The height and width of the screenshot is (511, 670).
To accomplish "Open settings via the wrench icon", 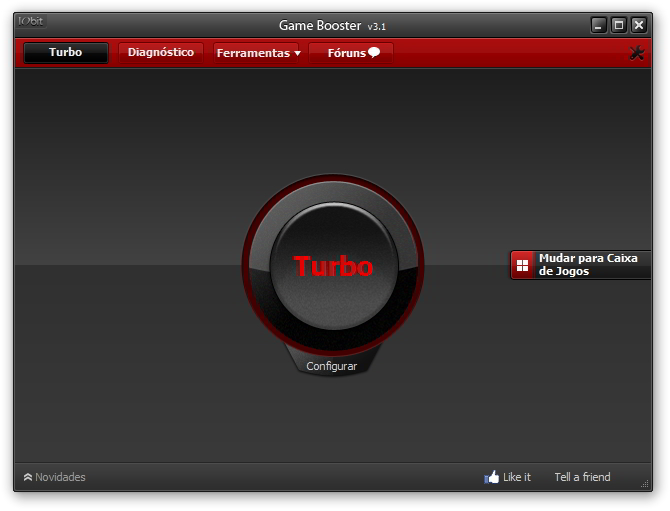I will pos(637,53).
